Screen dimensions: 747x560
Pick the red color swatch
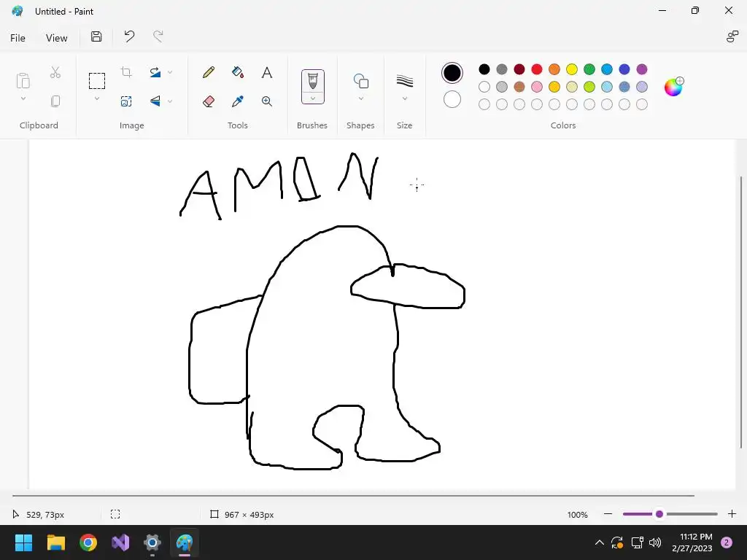[537, 69]
